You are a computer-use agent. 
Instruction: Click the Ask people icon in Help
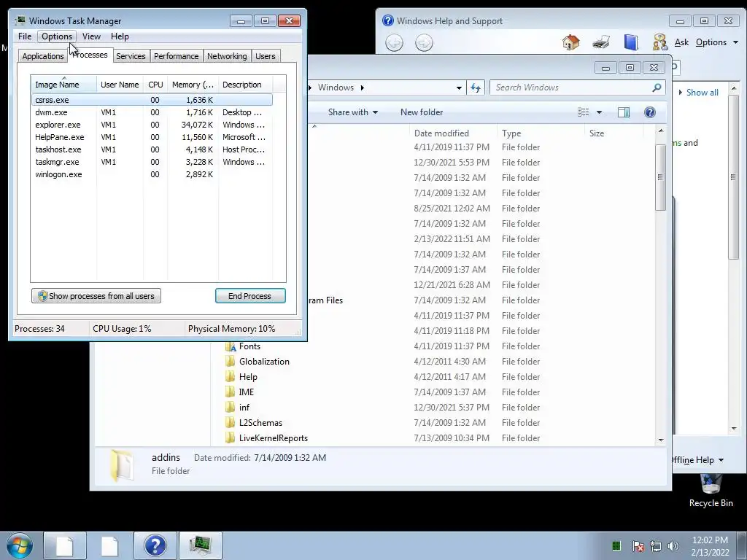(x=659, y=42)
